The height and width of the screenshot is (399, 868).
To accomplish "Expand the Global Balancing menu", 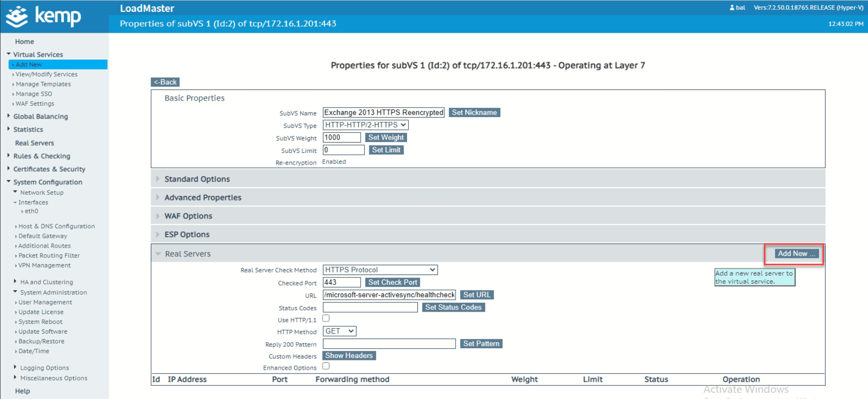I will (x=41, y=117).
